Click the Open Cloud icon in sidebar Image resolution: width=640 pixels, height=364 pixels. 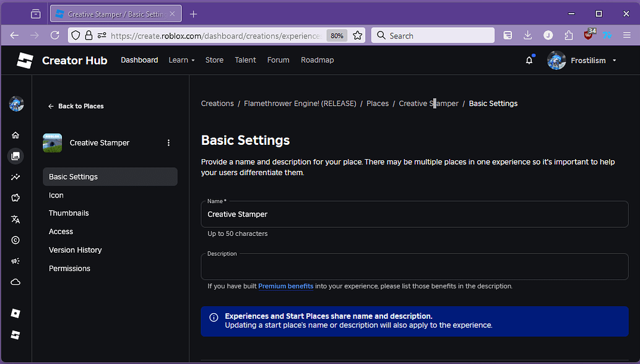[x=15, y=282]
